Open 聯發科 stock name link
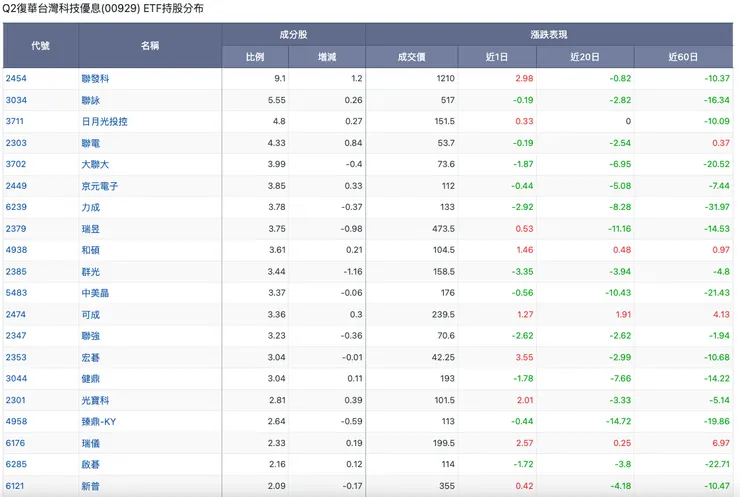 [95, 79]
